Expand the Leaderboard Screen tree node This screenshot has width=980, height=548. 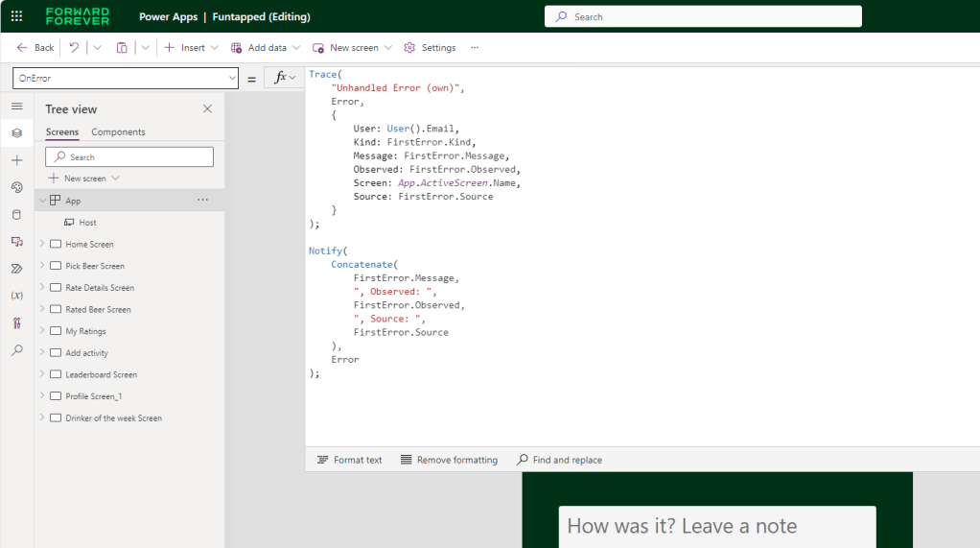point(42,374)
